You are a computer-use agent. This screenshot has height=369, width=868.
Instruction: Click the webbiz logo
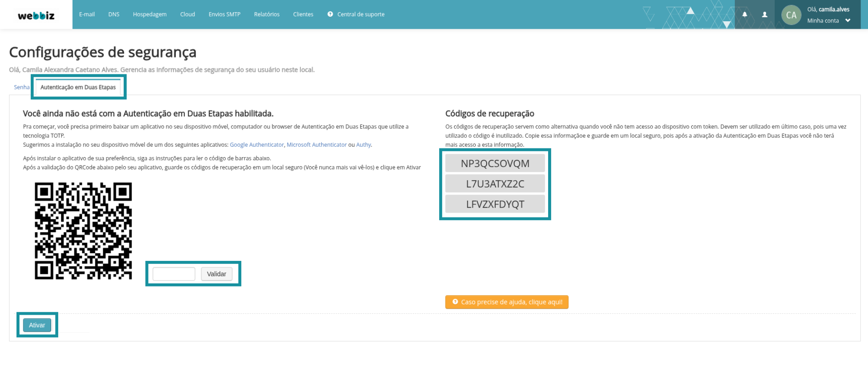click(36, 16)
